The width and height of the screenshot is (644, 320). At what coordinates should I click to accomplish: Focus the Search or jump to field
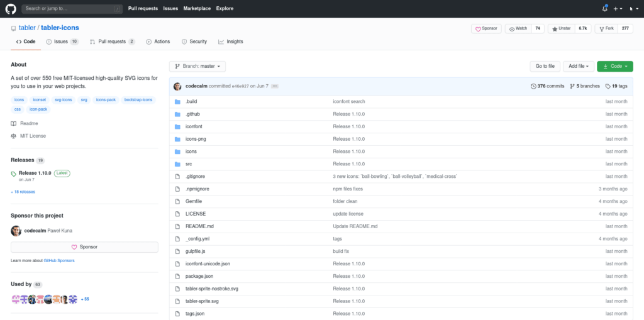[x=72, y=8]
